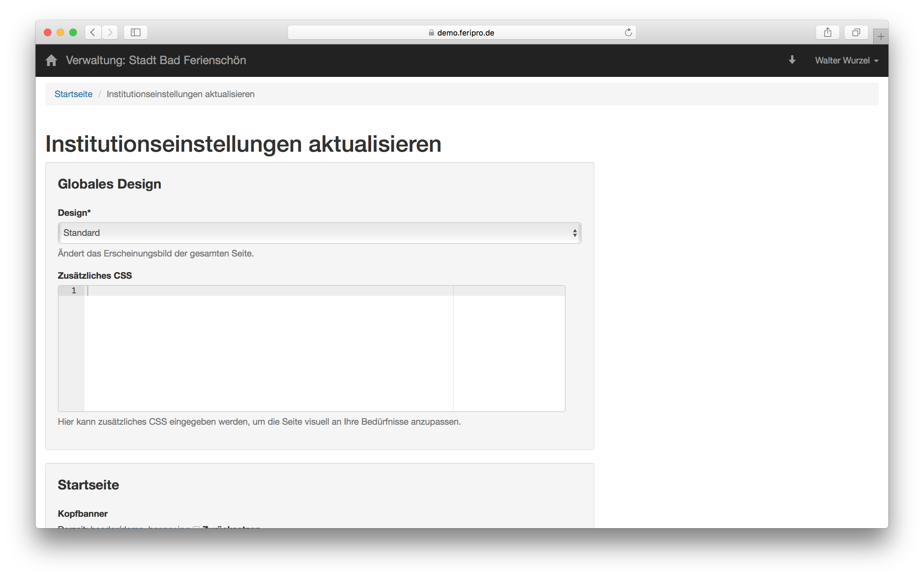The width and height of the screenshot is (924, 579).
Task: Enter fullscreen with the green button
Action: [73, 33]
